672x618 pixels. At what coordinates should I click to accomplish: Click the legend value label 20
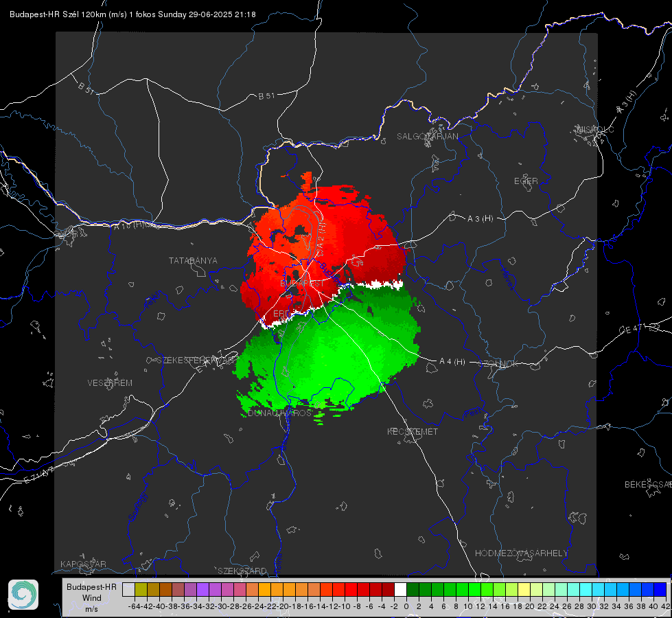(x=530, y=606)
